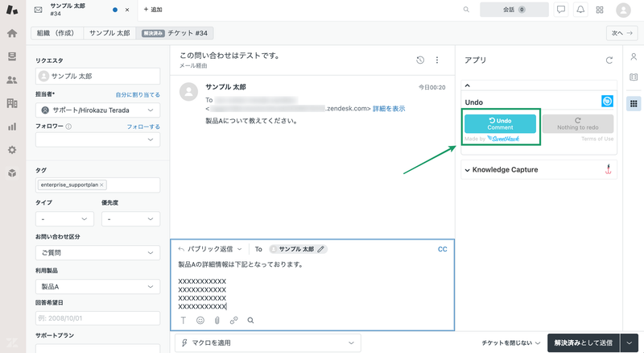Click the Zendesk logo at the sidebar top
Screen dimensions: 644x353
pyautogui.click(x=12, y=10)
